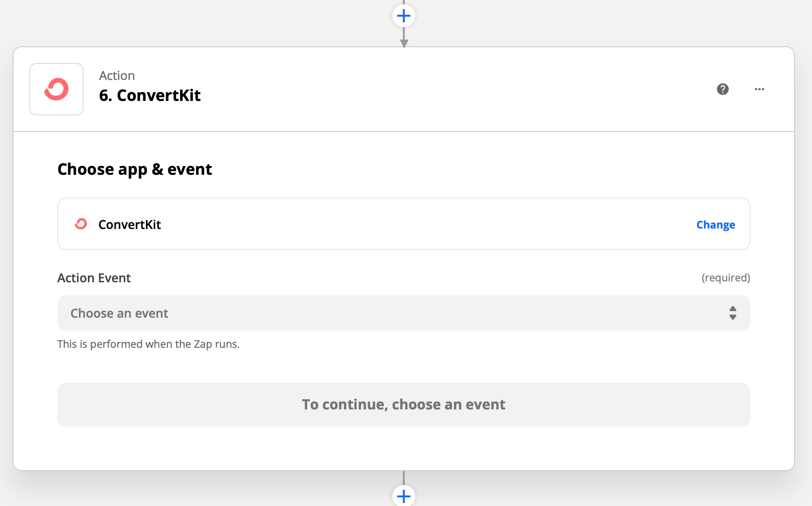Click the connector line below the step card
812x506 pixels.
tap(404, 477)
